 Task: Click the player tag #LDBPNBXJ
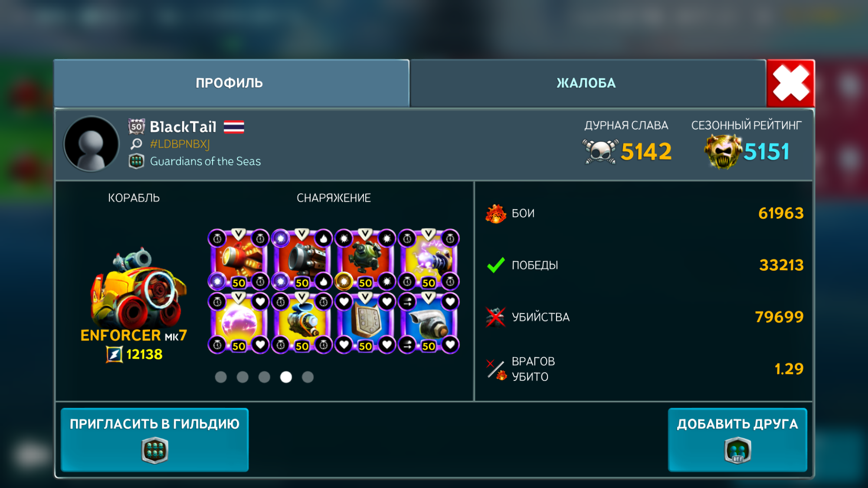pyautogui.click(x=180, y=144)
